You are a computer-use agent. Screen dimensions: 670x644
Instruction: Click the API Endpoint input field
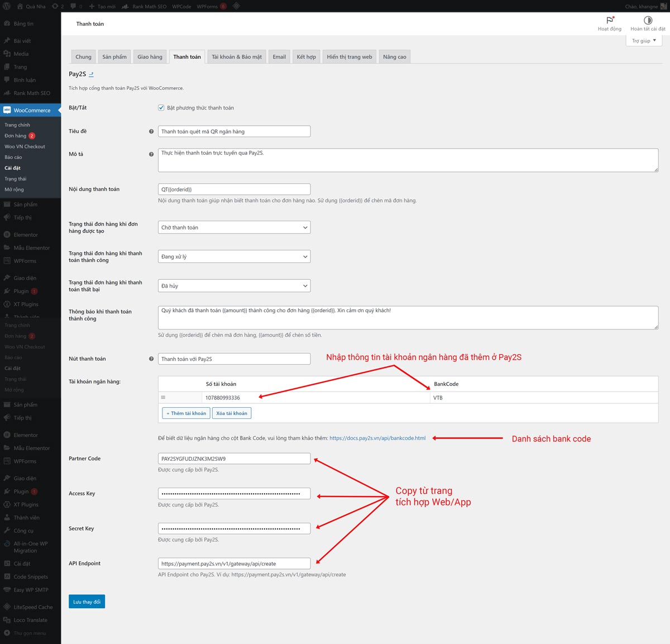tap(234, 564)
